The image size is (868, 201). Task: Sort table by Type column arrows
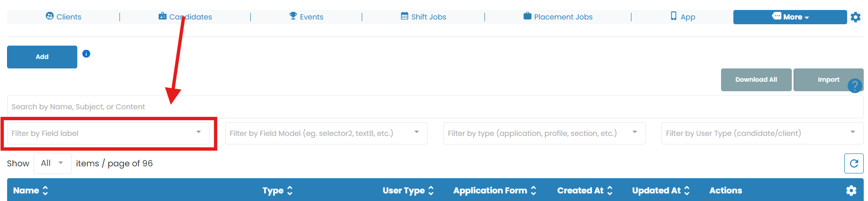pyautogui.click(x=290, y=191)
